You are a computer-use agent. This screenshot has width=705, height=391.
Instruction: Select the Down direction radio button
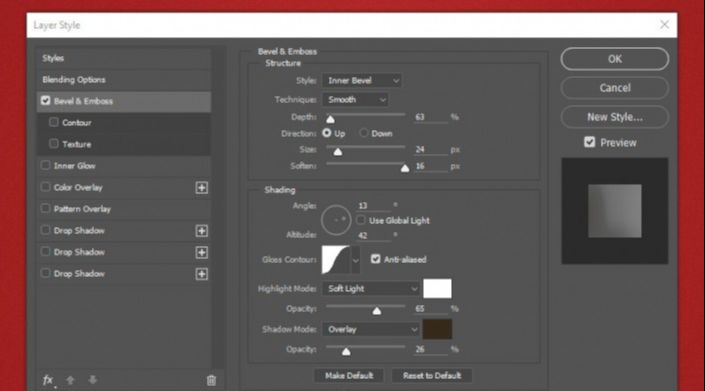point(364,133)
